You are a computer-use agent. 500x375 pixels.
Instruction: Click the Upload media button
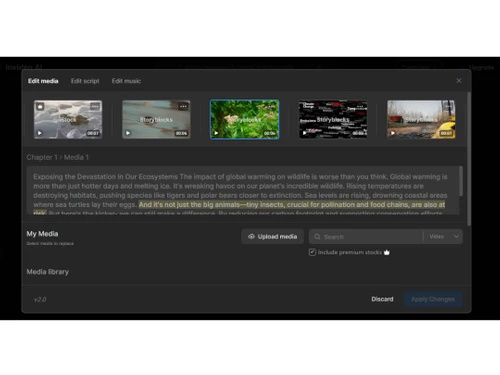[272, 237]
